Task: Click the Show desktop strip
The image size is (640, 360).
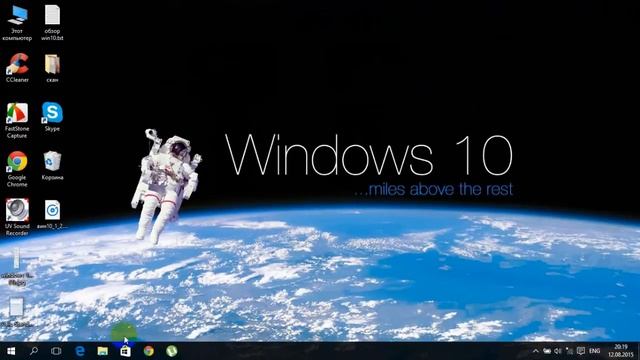Action: (x=638, y=351)
